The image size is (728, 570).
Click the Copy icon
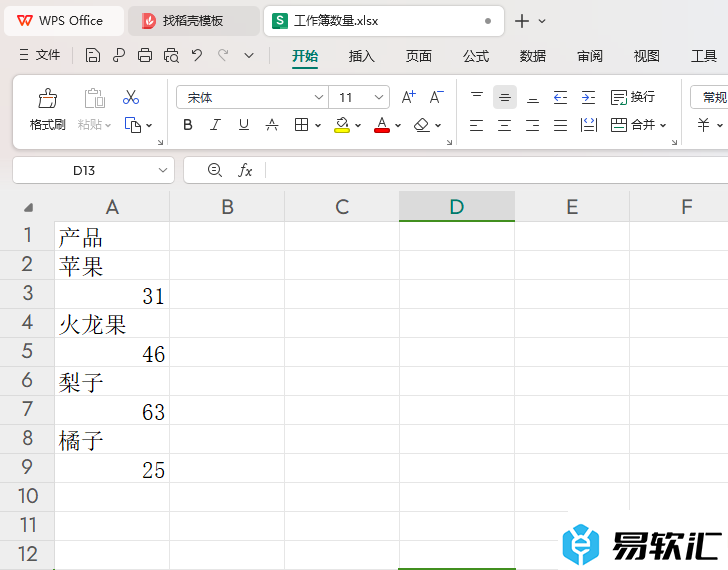tap(133, 125)
